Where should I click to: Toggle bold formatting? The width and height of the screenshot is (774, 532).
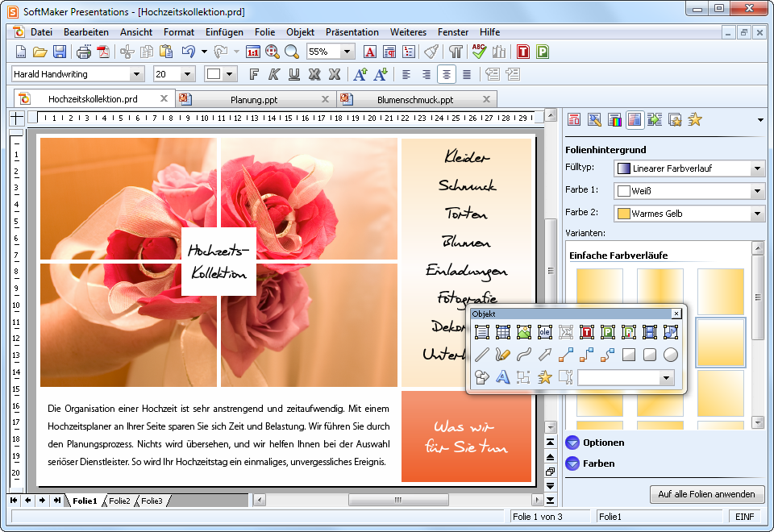pyautogui.click(x=254, y=74)
